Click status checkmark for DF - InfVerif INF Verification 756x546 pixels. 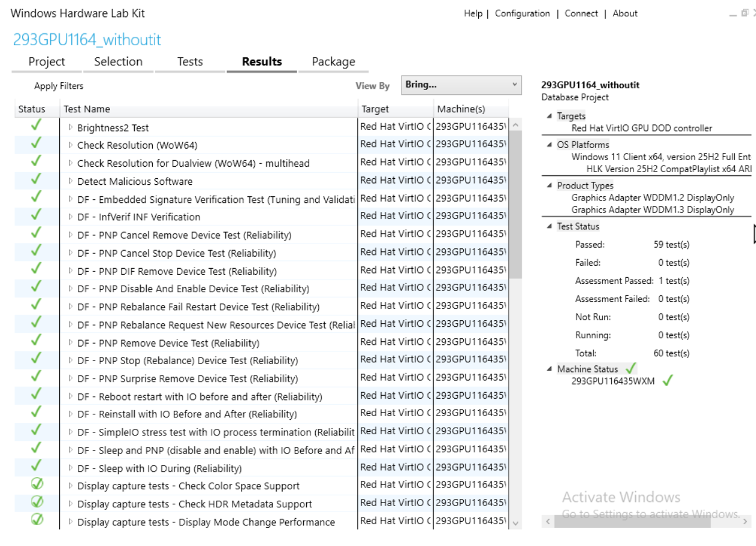pos(36,215)
